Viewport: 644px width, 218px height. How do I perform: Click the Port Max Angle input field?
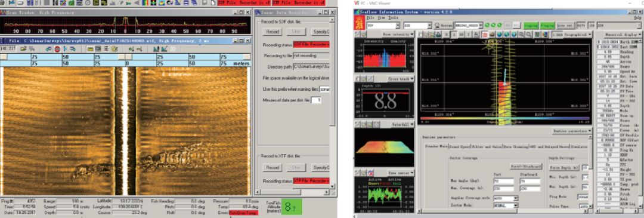[503, 181]
